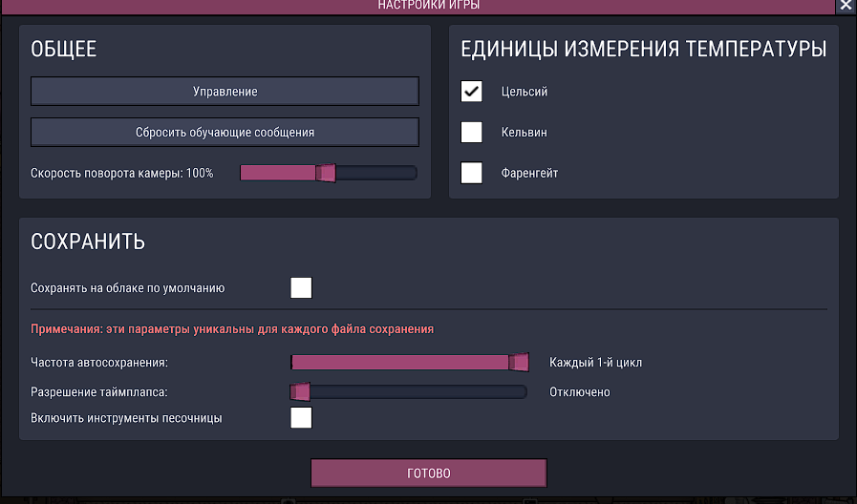Confirm settings with the Готово button
Screen dimensions: 857x504
click(428, 473)
